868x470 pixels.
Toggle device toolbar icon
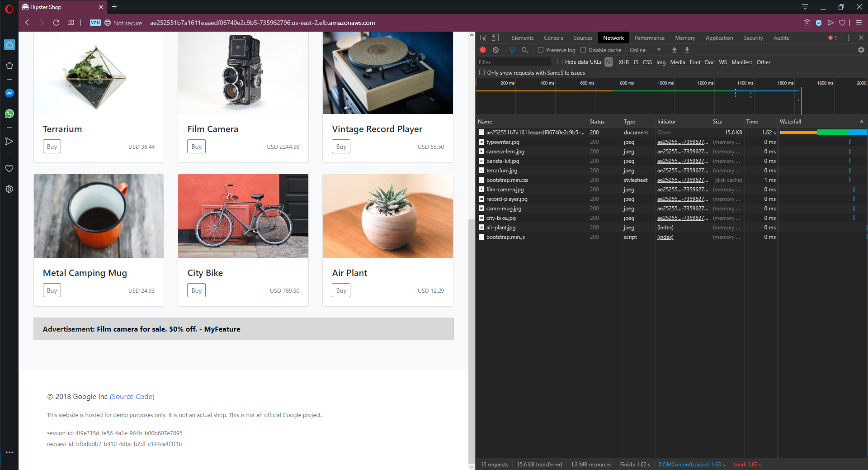495,38
